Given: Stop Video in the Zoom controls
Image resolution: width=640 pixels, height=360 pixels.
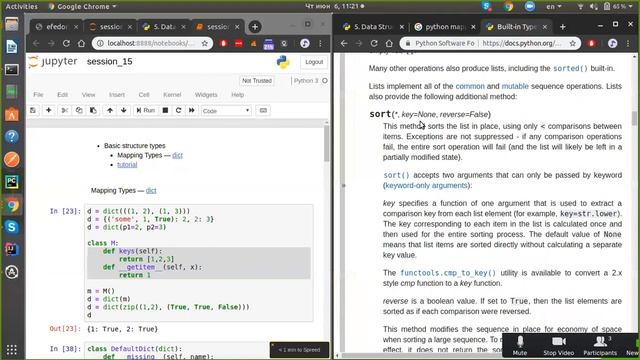Looking at the screenshot, I should click(x=558, y=346).
